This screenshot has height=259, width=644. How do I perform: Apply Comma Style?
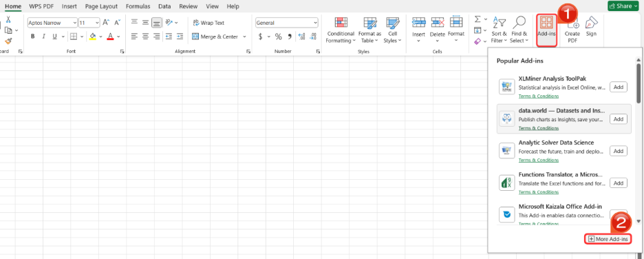click(x=290, y=37)
